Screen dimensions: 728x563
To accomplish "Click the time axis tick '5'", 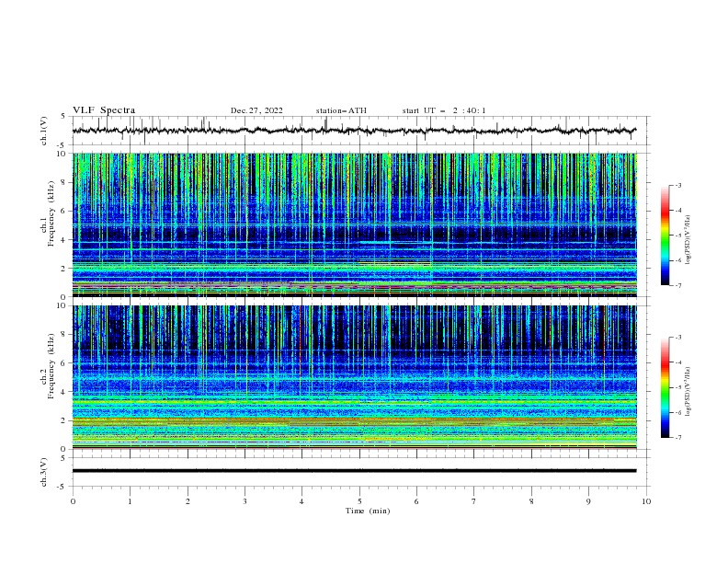I will coord(359,501).
